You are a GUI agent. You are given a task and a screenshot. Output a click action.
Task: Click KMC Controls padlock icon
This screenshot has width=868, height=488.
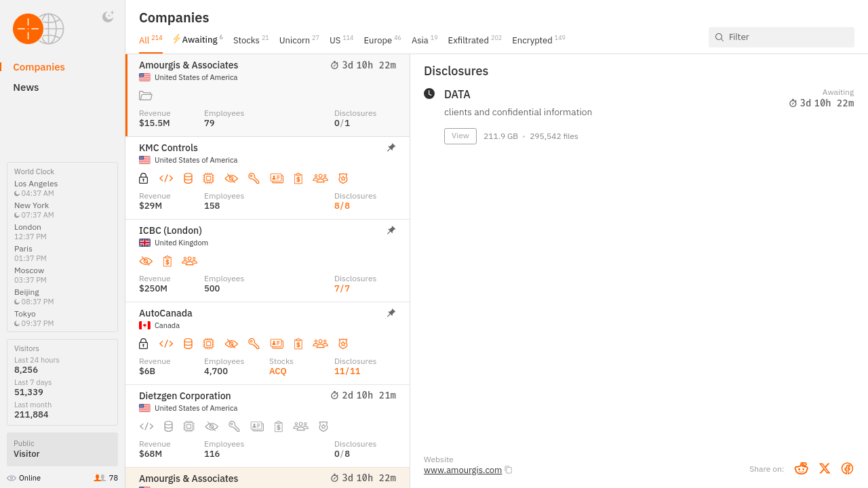[x=144, y=178]
